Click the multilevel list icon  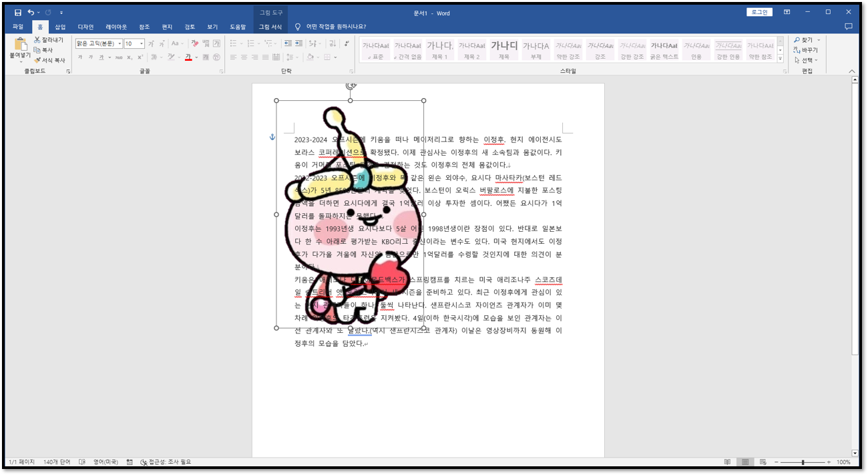[x=268, y=43]
